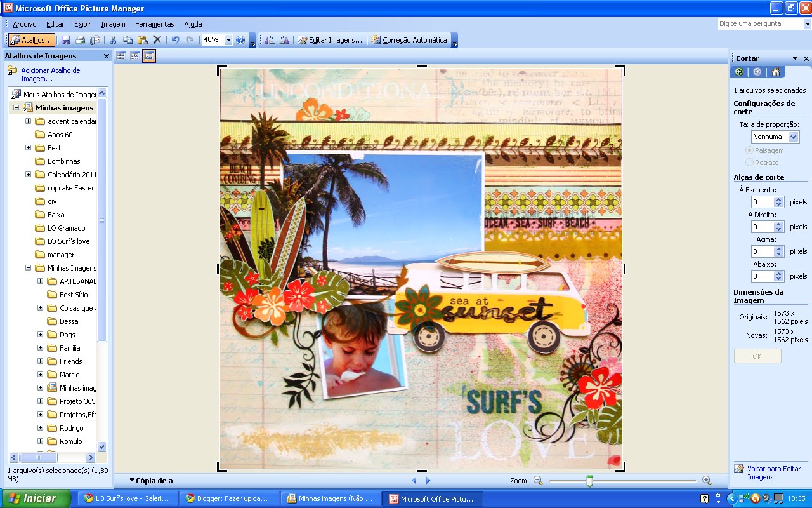Increase the À Esquerda crop value
The image size is (812, 508).
(x=780, y=199)
